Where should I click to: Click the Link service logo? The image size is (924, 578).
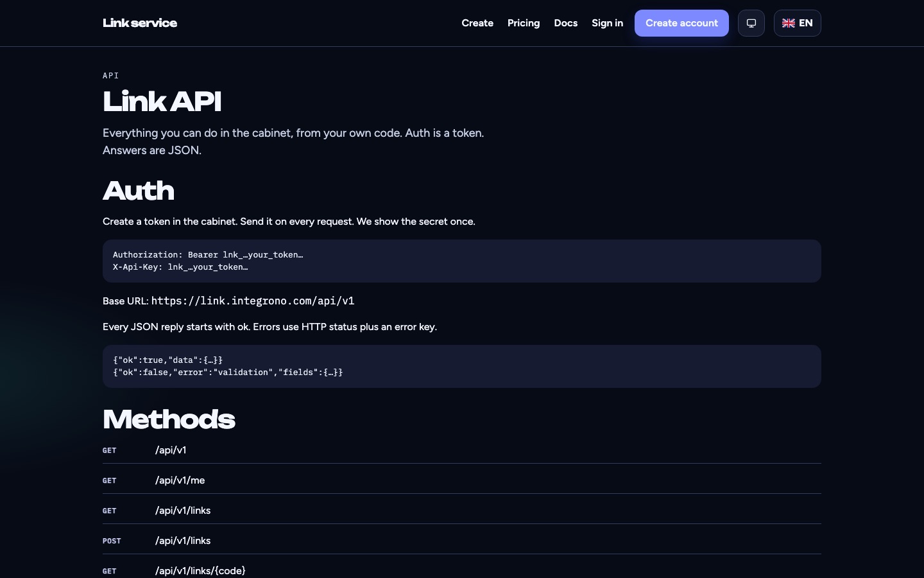pos(140,23)
